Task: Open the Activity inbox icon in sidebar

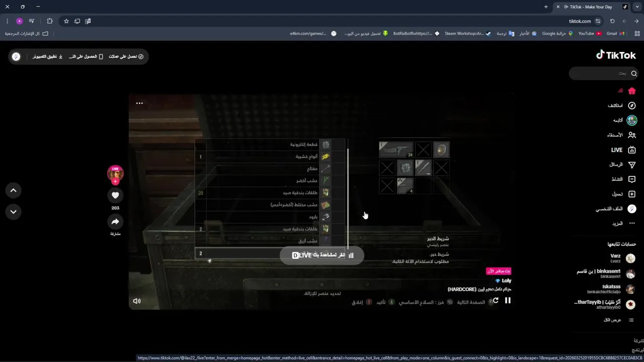Action: pos(632,179)
